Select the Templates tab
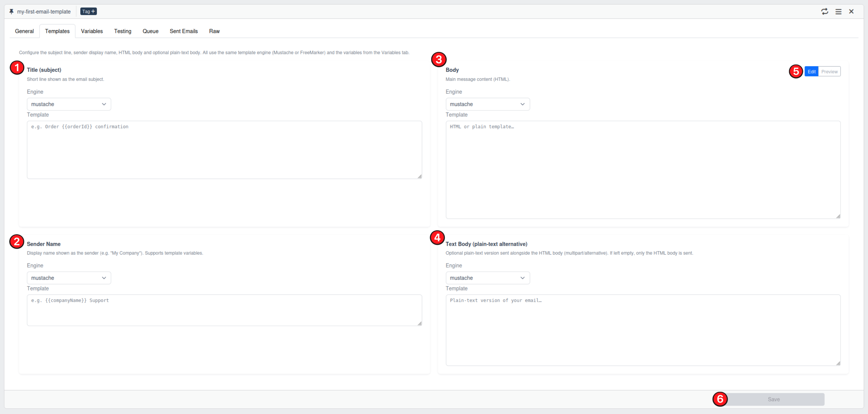Screen dimensions: 868x414 (x=57, y=31)
